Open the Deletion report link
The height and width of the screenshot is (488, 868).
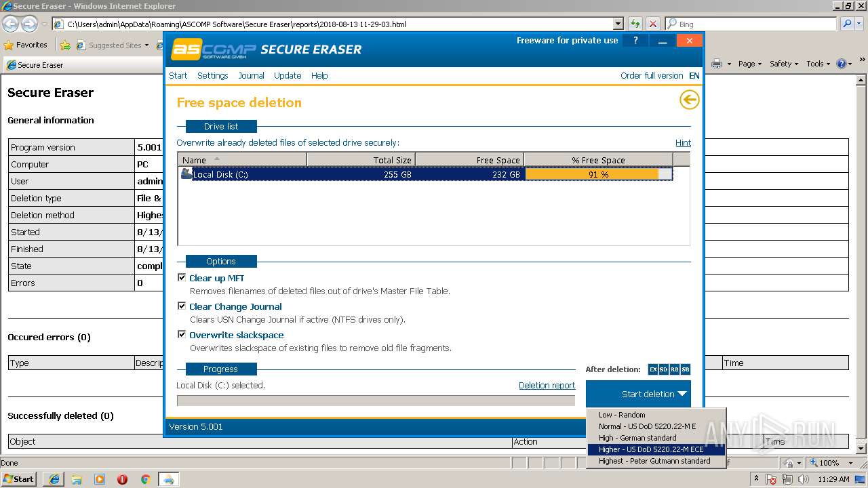547,385
